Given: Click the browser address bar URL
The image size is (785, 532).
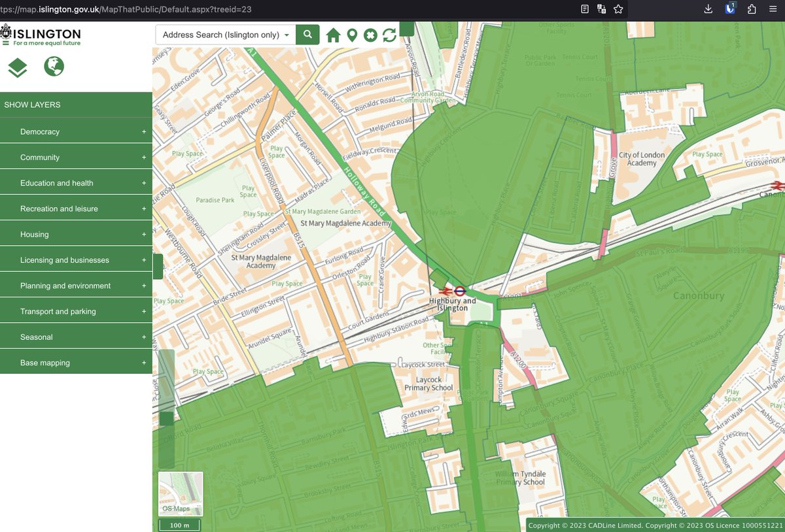Looking at the screenshot, I should [x=126, y=9].
